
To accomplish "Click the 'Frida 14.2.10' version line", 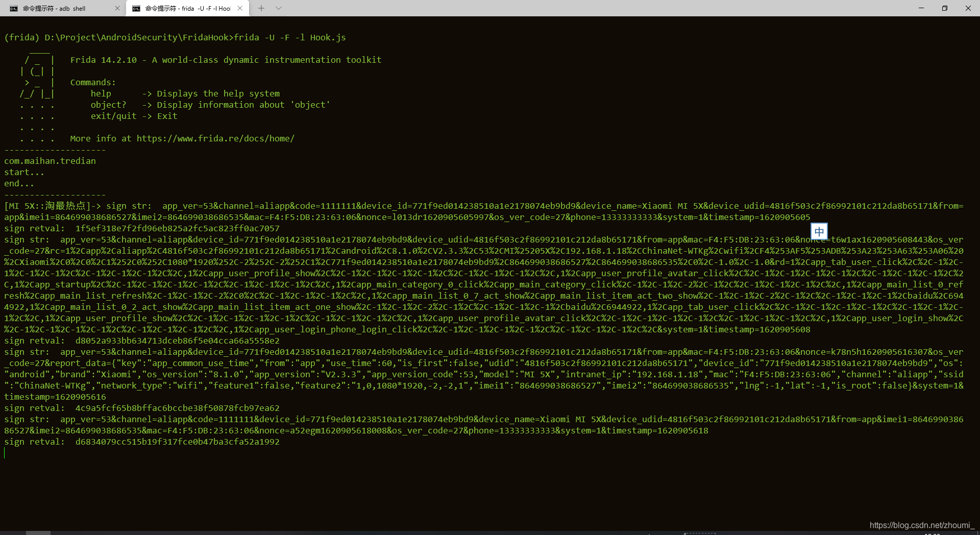I will pos(226,60).
